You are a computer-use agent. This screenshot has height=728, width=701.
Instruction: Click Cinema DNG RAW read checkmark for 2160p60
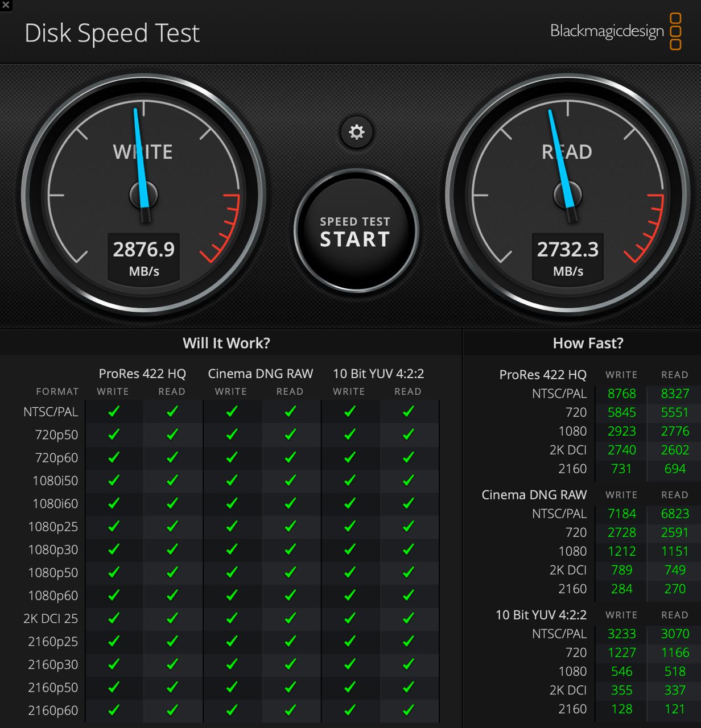(x=290, y=710)
